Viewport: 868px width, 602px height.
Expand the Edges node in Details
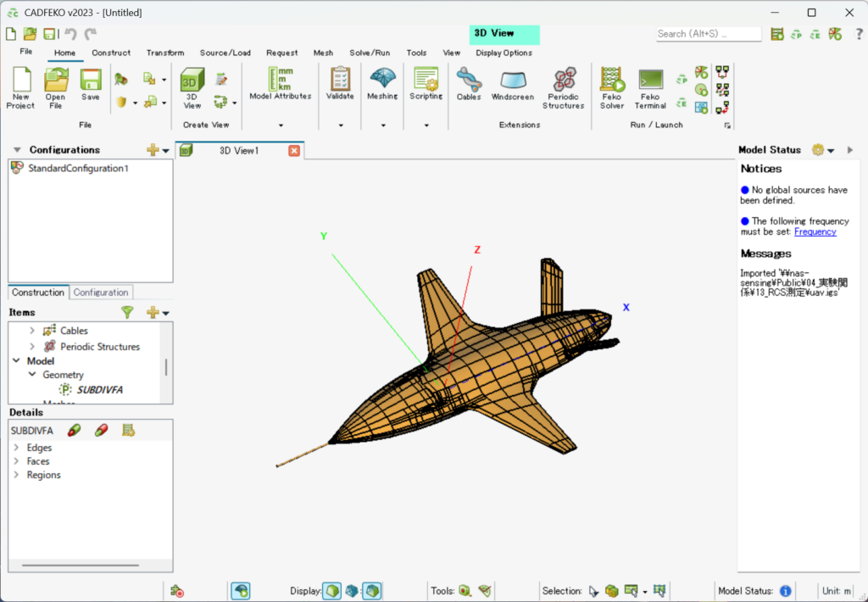click(x=17, y=448)
